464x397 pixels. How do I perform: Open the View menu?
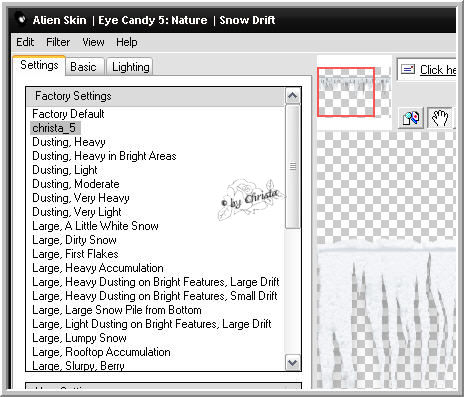pyautogui.click(x=93, y=42)
